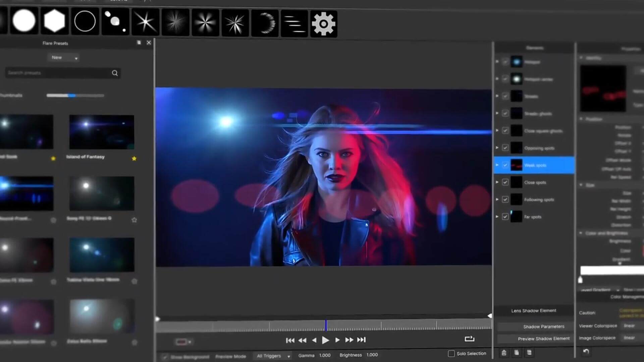Click Preview Shadow Element button

click(x=536, y=339)
